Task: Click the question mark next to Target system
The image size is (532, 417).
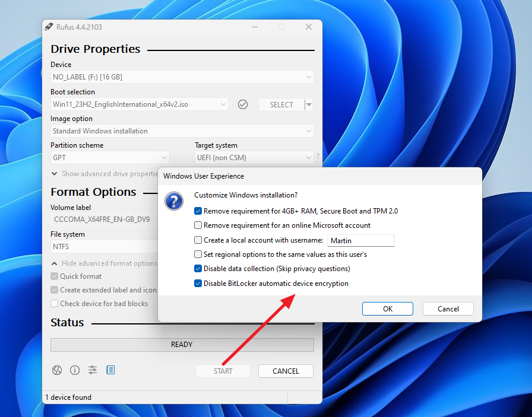Action: [x=318, y=157]
